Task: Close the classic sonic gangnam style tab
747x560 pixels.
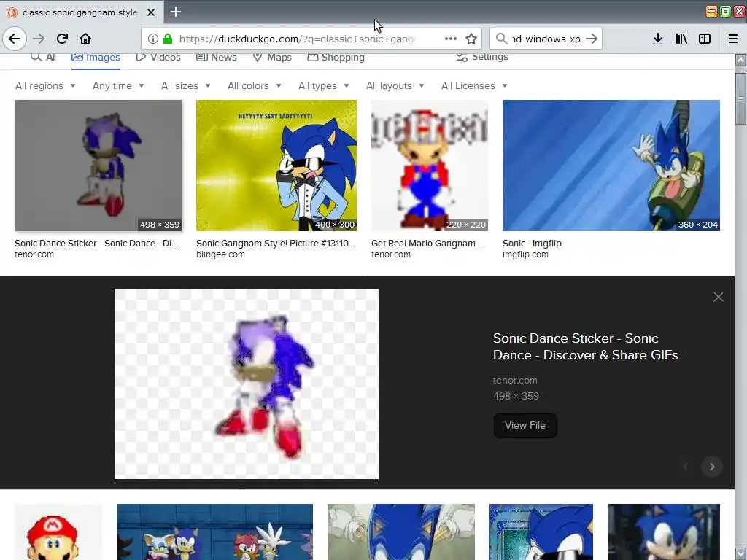Action: tap(150, 12)
